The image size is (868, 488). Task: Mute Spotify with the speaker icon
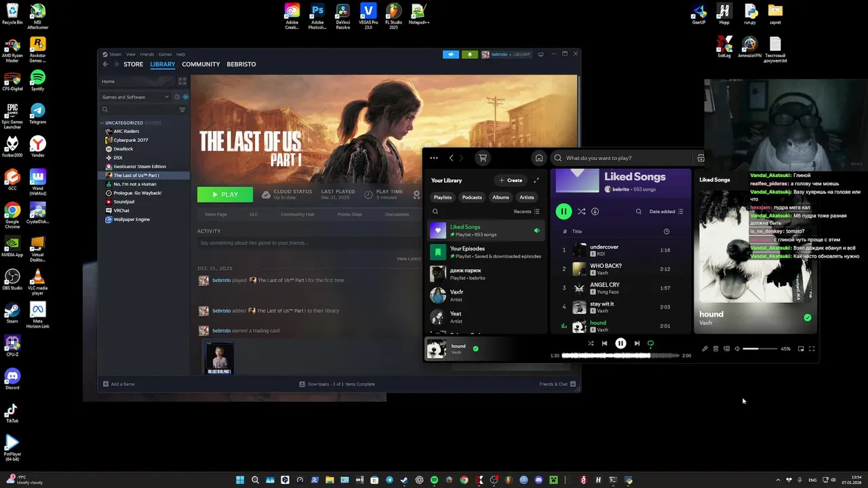click(737, 349)
